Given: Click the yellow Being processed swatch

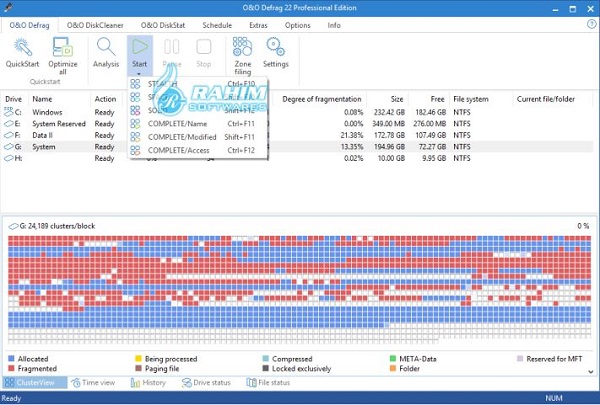Looking at the screenshot, I should [x=139, y=359].
